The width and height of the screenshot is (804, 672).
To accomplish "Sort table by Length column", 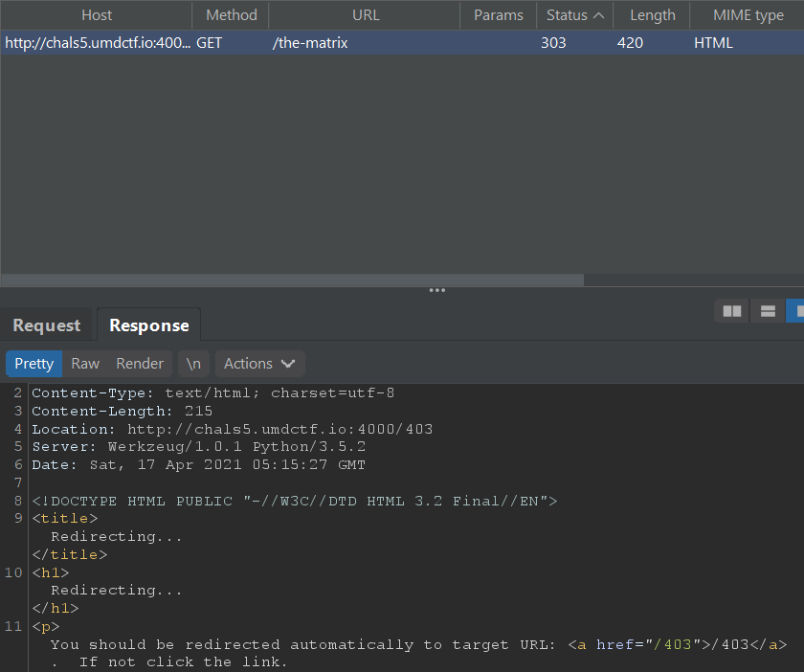I will (652, 15).
